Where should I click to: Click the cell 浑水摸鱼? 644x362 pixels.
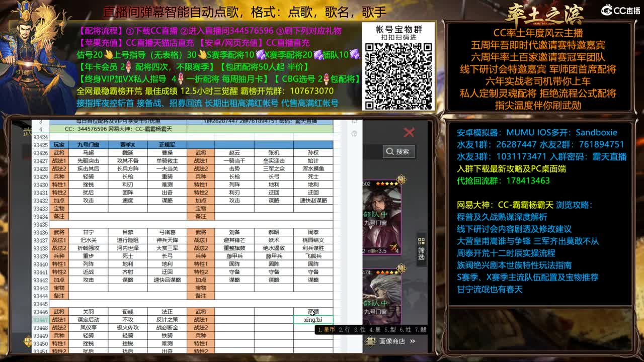pyautogui.click(x=313, y=169)
